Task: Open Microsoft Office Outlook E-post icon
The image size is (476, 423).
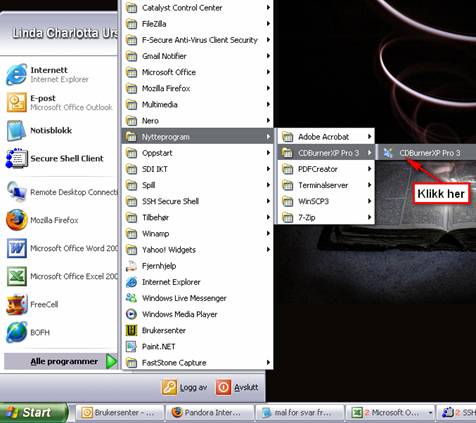Action: pyautogui.click(x=16, y=102)
